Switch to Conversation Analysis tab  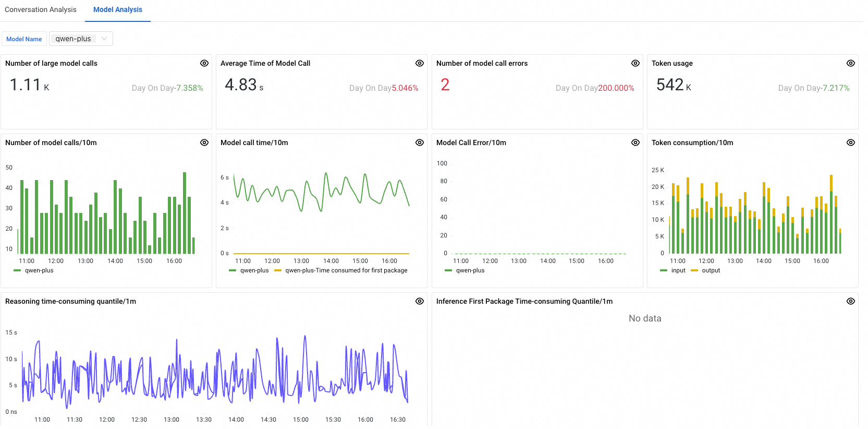(x=41, y=9)
